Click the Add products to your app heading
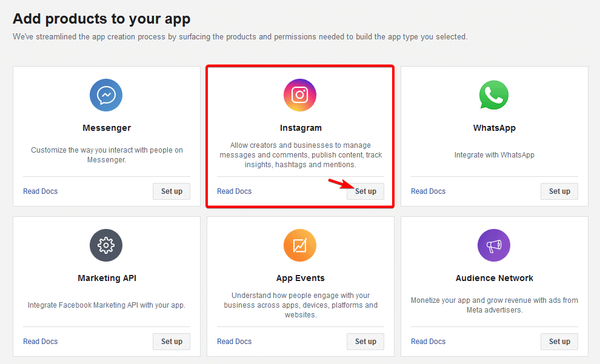This screenshot has height=364, width=600. click(101, 19)
